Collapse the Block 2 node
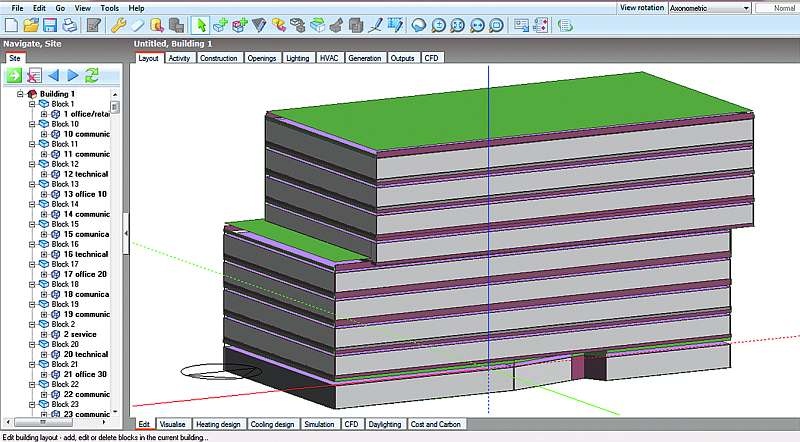800x442 pixels. coord(32,324)
